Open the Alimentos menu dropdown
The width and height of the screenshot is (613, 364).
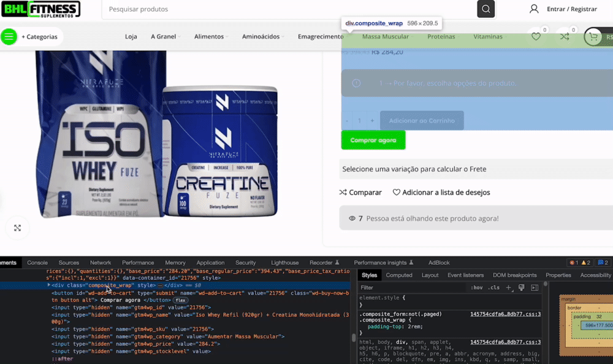click(211, 36)
